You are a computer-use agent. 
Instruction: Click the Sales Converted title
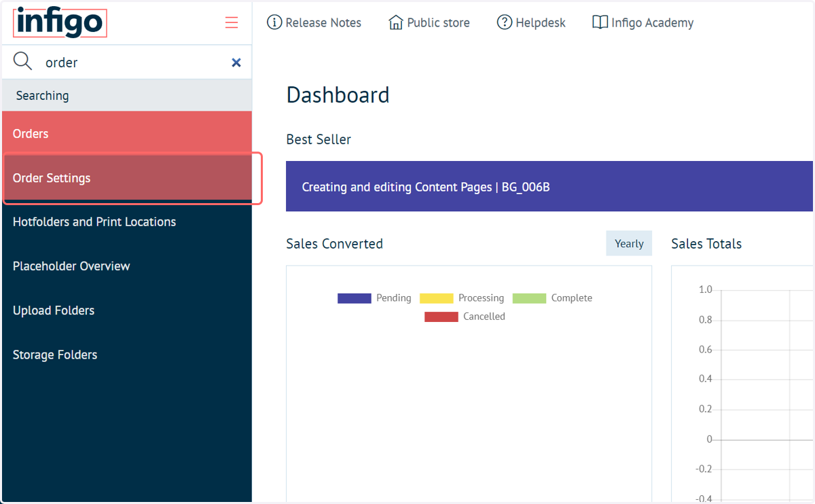click(x=335, y=244)
